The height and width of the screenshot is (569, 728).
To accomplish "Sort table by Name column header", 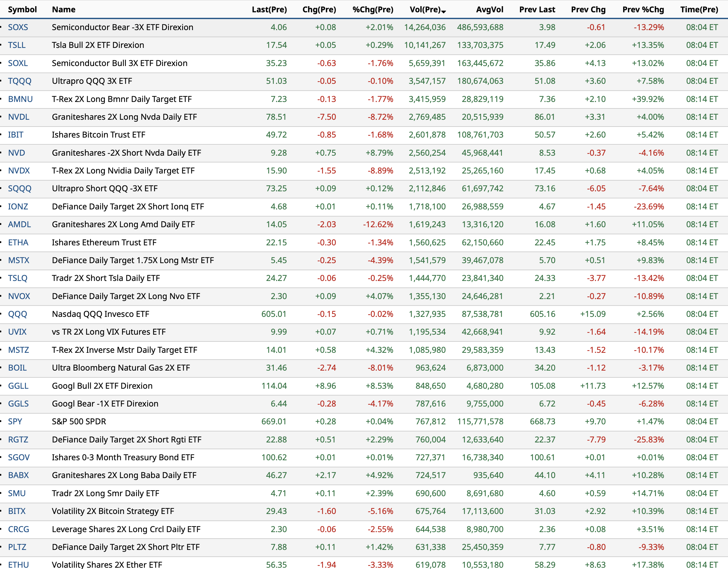I will [x=64, y=10].
